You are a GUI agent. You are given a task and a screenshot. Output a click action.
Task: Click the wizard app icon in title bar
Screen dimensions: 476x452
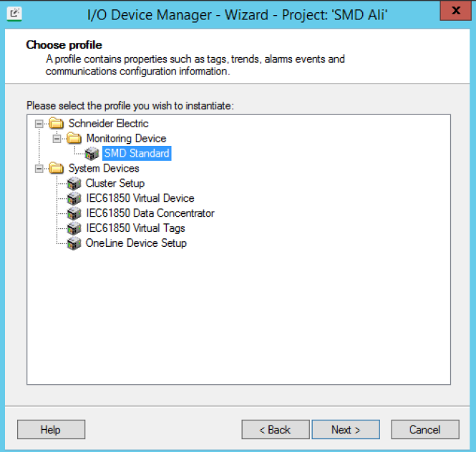[x=14, y=14]
